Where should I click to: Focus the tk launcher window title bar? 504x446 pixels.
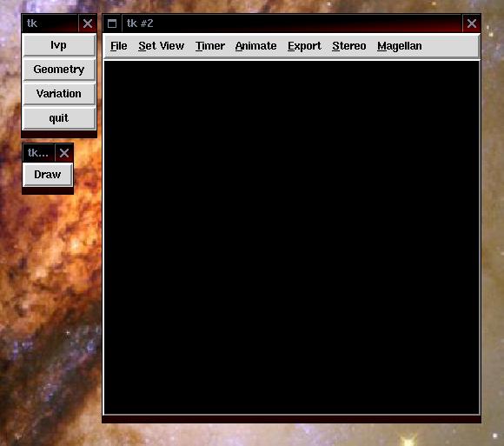coord(50,23)
